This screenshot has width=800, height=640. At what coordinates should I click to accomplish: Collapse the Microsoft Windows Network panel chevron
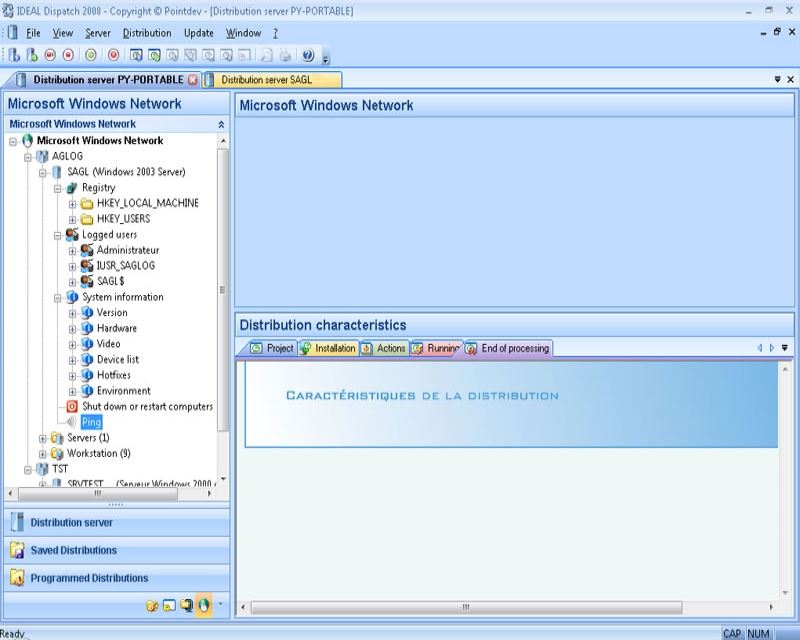click(221, 124)
